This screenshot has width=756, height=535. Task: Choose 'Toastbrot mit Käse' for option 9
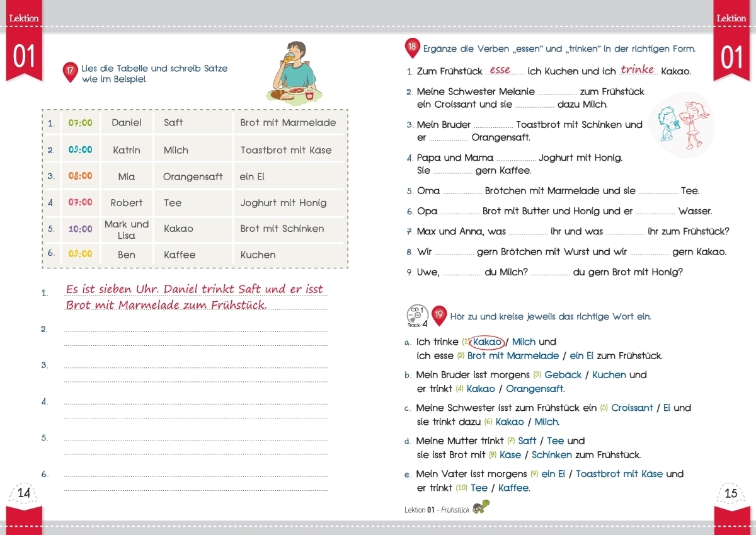click(x=619, y=474)
